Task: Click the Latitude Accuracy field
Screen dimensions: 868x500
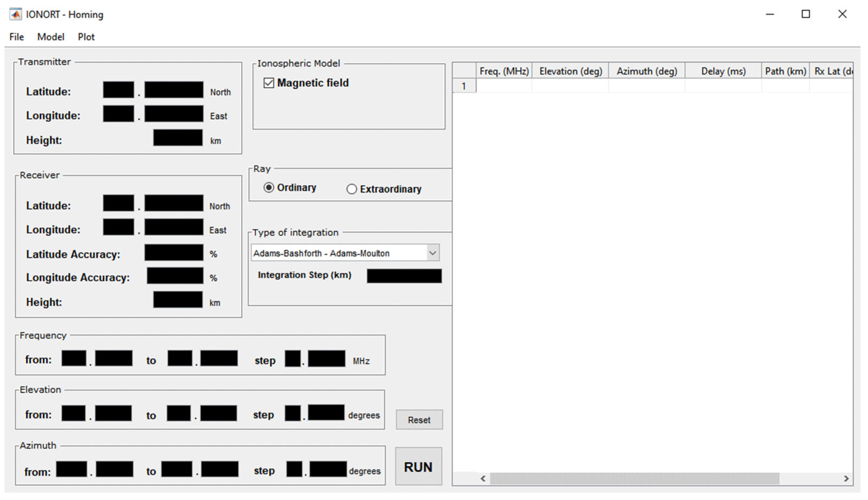Action: tap(174, 252)
